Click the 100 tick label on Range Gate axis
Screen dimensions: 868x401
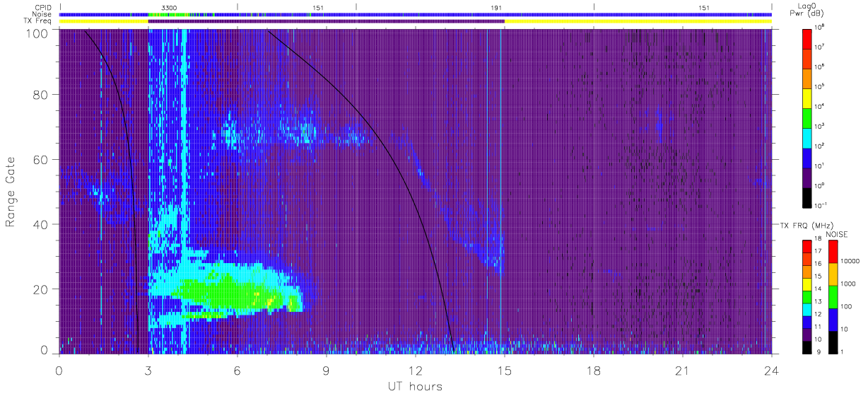coord(37,33)
